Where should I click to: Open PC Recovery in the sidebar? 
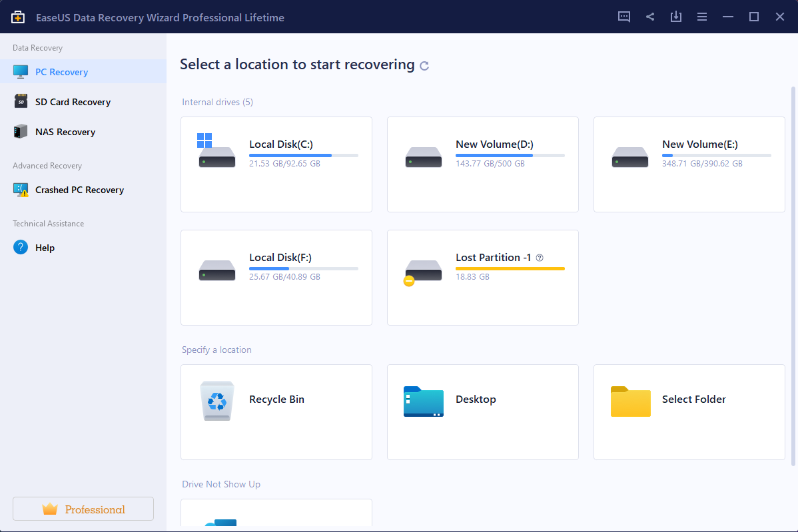click(x=61, y=72)
